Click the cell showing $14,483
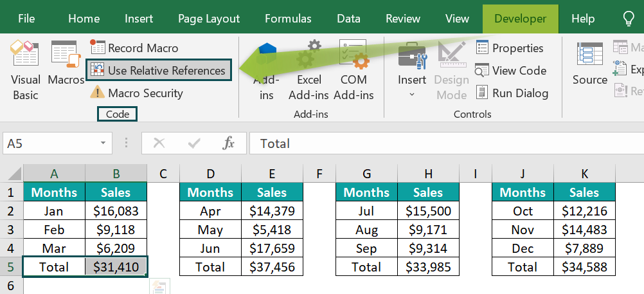The image size is (644, 294). click(x=584, y=230)
